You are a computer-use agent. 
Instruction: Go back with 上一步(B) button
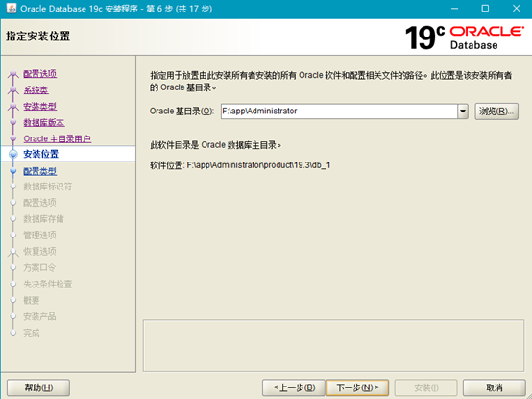coord(294,387)
